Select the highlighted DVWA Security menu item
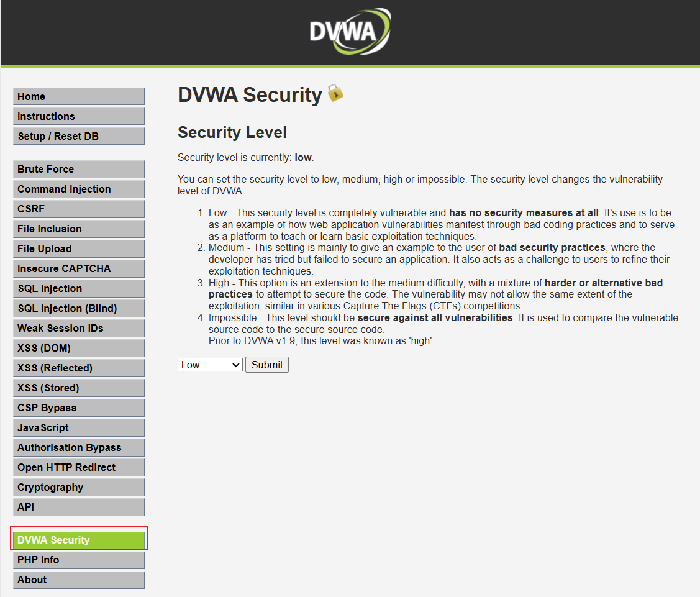 click(78, 540)
